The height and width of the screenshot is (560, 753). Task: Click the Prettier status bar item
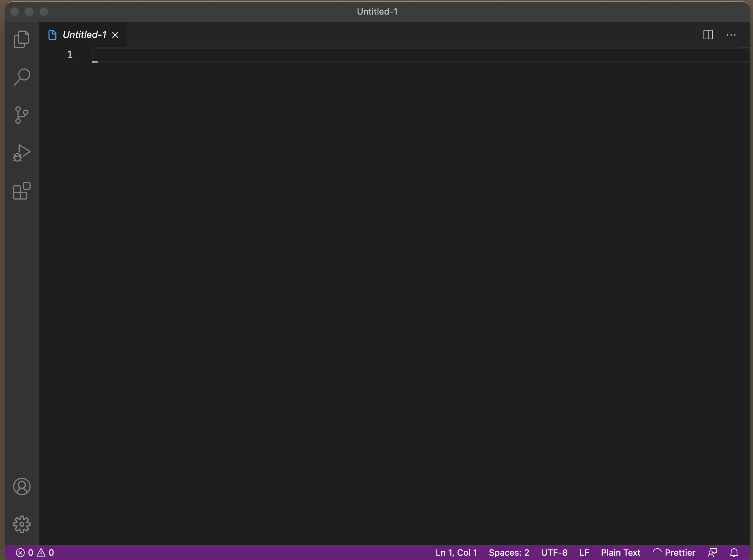674,553
